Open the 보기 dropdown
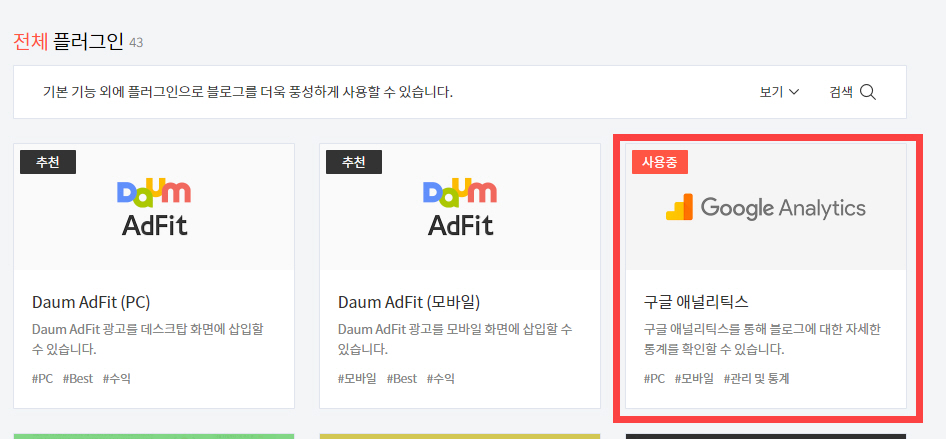The height and width of the screenshot is (439, 946). point(779,92)
